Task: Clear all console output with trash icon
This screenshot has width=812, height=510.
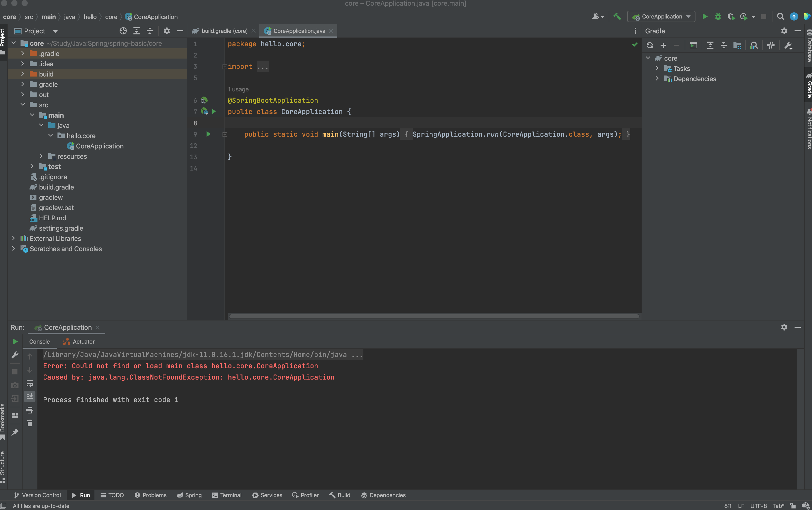Action: pyautogui.click(x=30, y=423)
